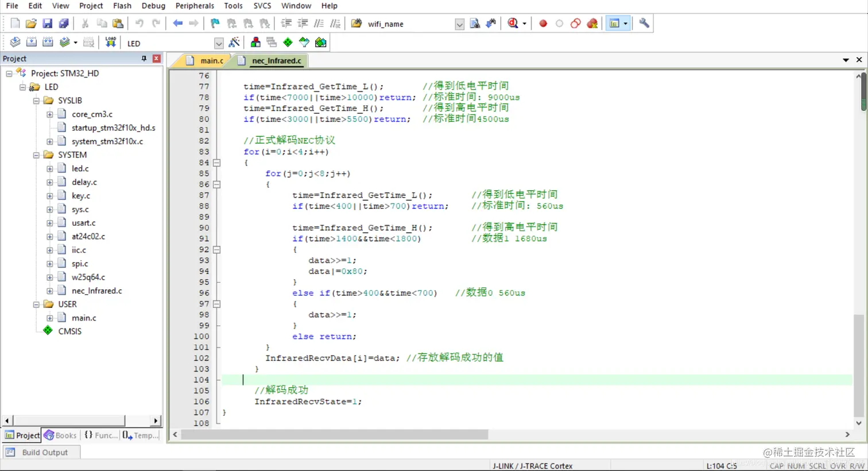Click the Find document search icon
This screenshot has width=868, height=471.
[x=475, y=24]
